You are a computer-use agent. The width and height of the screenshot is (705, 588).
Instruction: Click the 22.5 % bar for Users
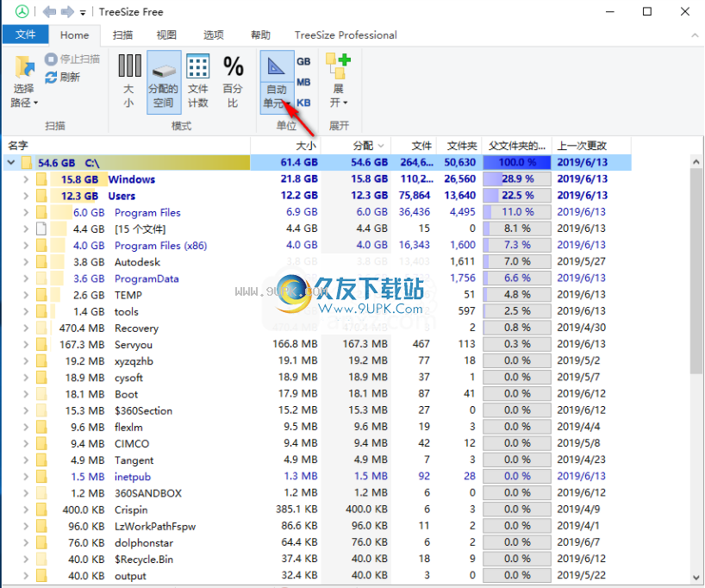click(517, 195)
